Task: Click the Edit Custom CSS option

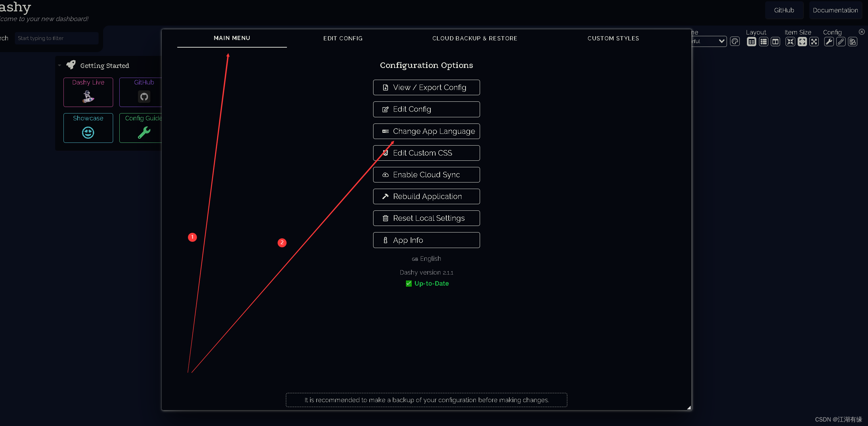Action: click(426, 152)
